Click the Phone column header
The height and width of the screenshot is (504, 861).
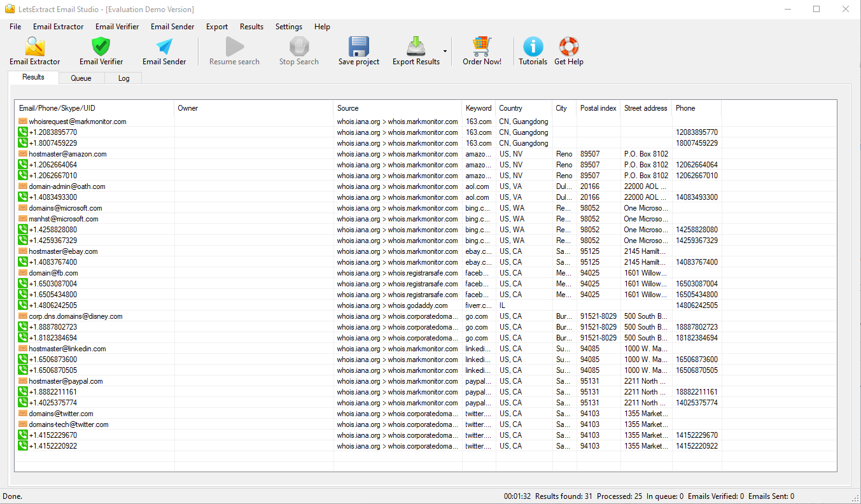696,108
